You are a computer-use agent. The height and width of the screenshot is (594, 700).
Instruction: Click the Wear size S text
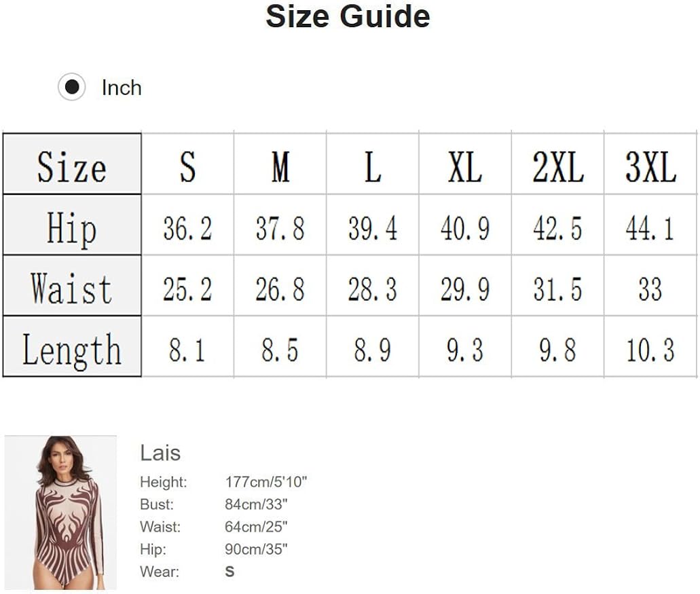point(229,572)
